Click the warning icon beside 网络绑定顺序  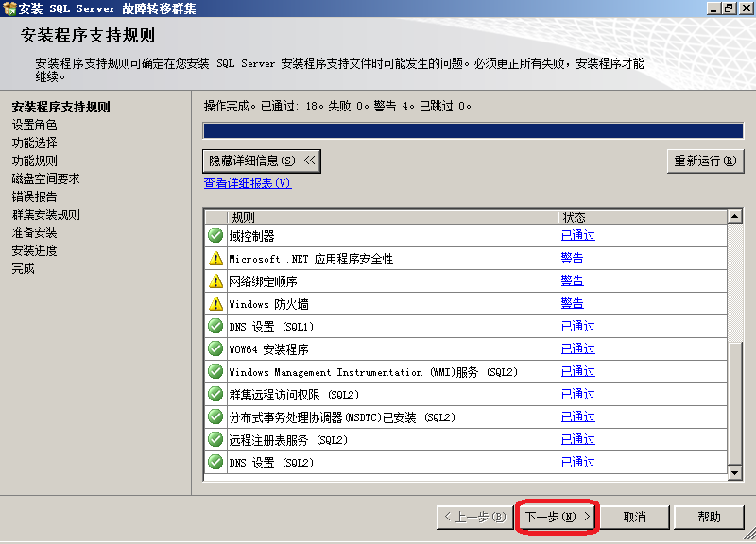[215, 281]
